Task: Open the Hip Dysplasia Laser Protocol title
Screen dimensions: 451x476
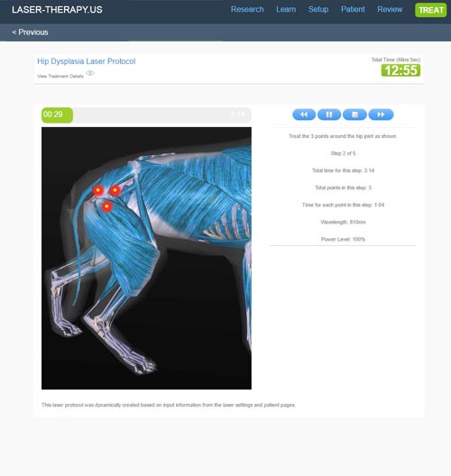Action: (x=87, y=61)
